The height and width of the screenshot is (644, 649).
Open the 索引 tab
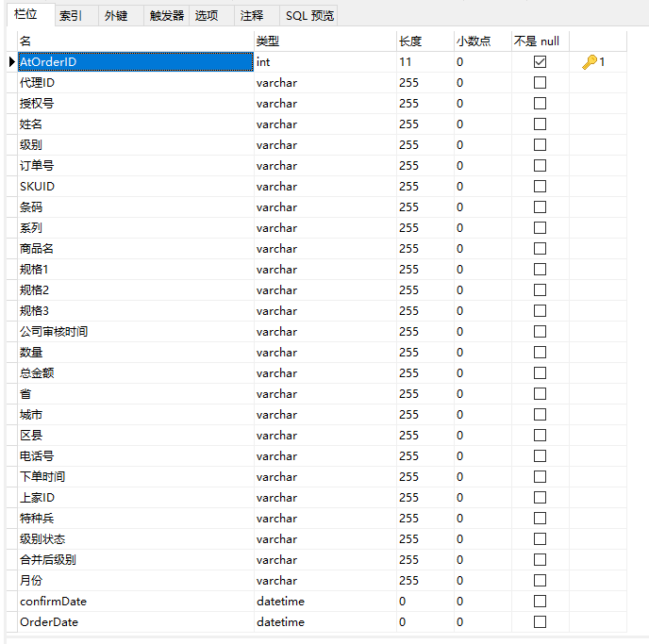(x=77, y=16)
